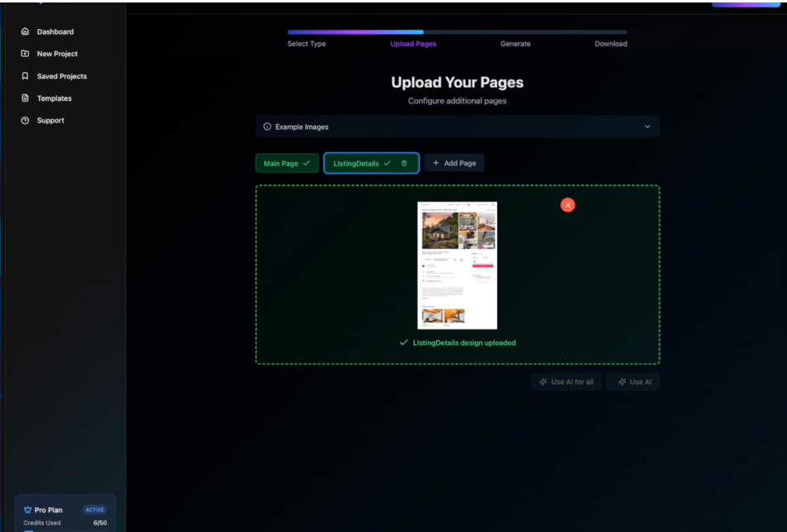Click the Add Page button
The height and width of the screenshot is (532, 787).
coord(454,163)
